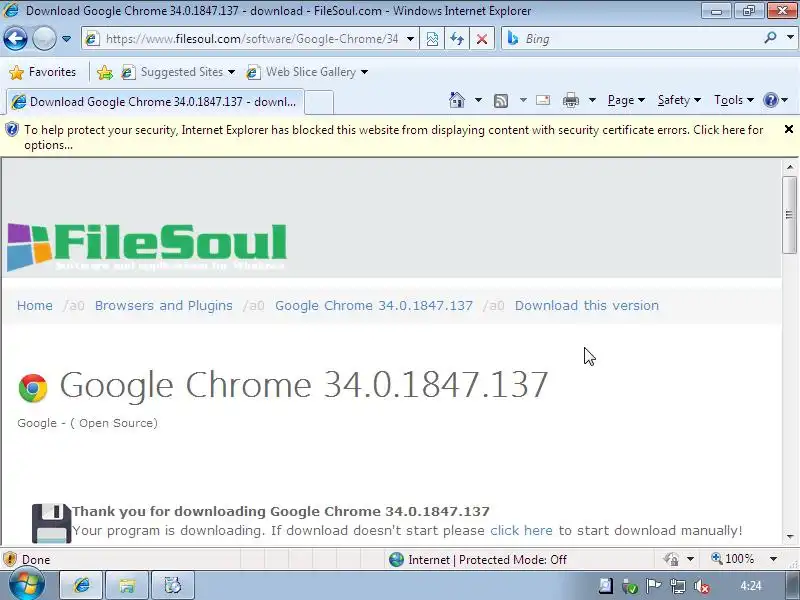Expand the zoom level dropdown arrow
800x600 pixels.
point(773,559)
